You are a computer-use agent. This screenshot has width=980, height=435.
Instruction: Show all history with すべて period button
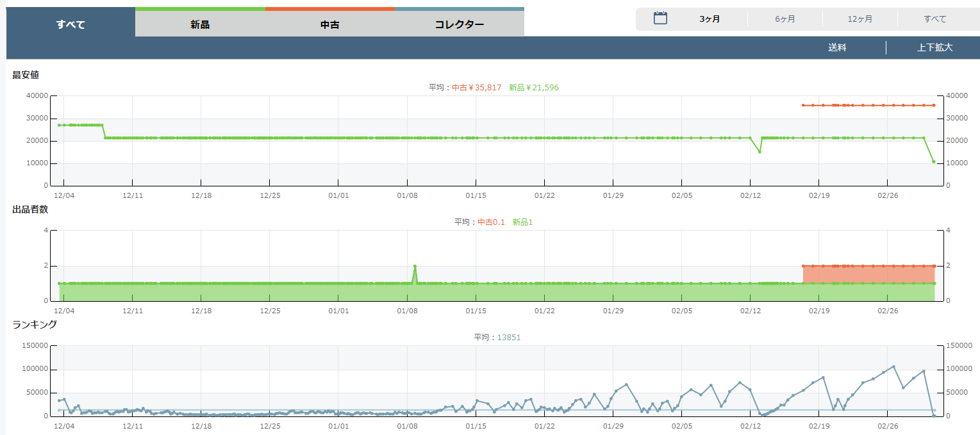click(x=934, y=19)
